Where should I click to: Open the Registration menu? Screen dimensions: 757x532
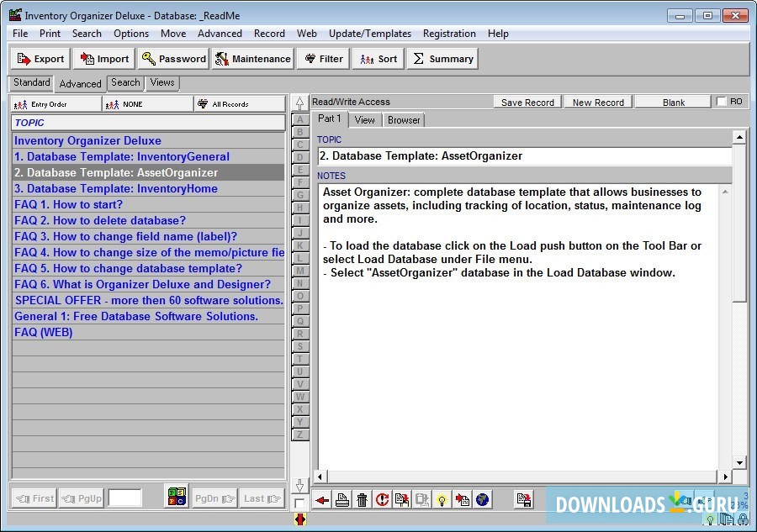(449, 34)
